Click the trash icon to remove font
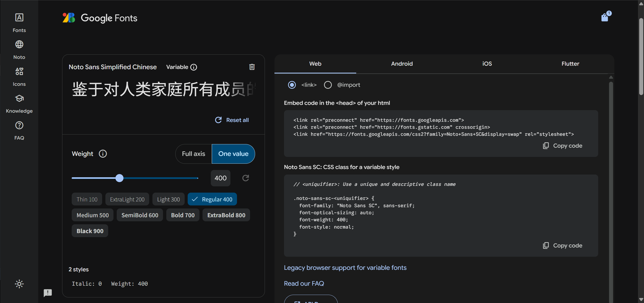Viewport: 644px width, 303px height. (x=252, y=67)
